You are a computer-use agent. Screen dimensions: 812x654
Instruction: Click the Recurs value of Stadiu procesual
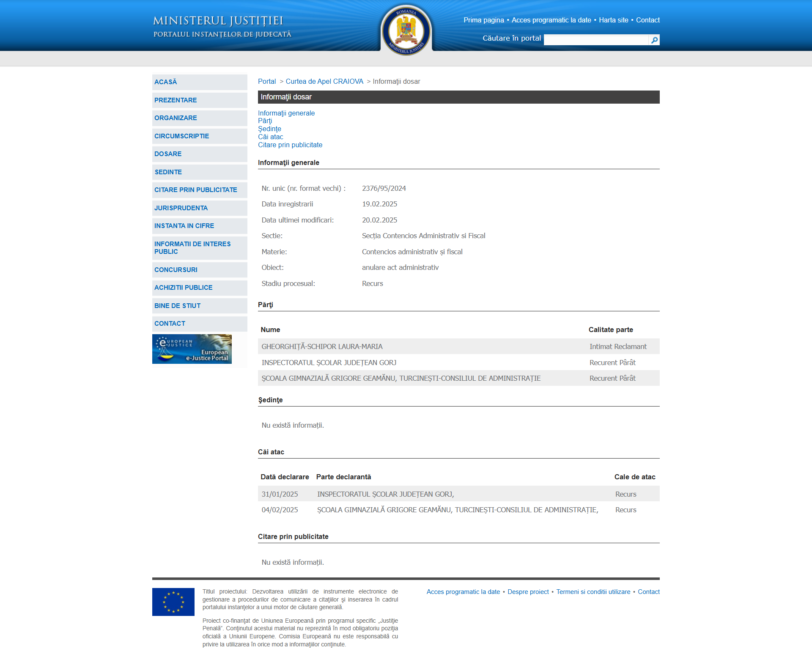(x=373, y=283)
